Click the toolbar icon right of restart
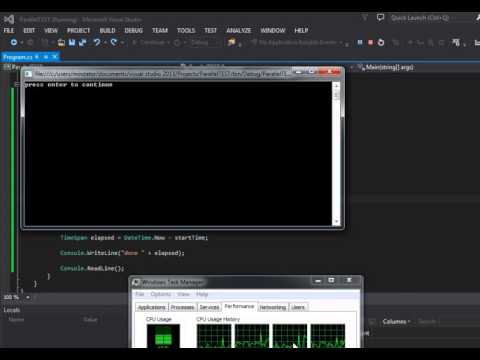480x360 pixels. (396, 42)
